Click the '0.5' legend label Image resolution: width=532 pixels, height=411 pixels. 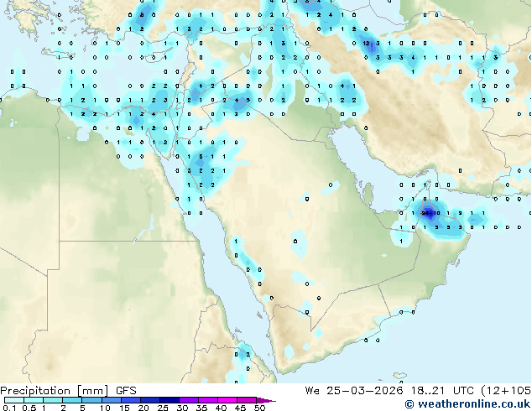[x=29, y=408]
